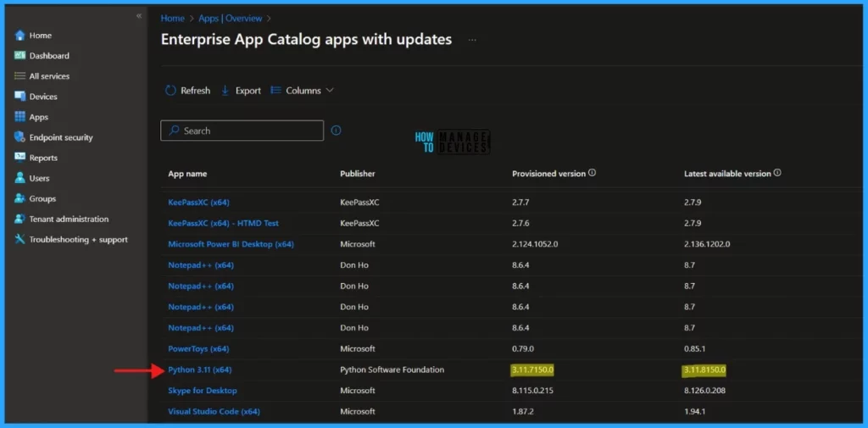
Task: Click the Endpoint security shield icon
Action: (20, 137)
